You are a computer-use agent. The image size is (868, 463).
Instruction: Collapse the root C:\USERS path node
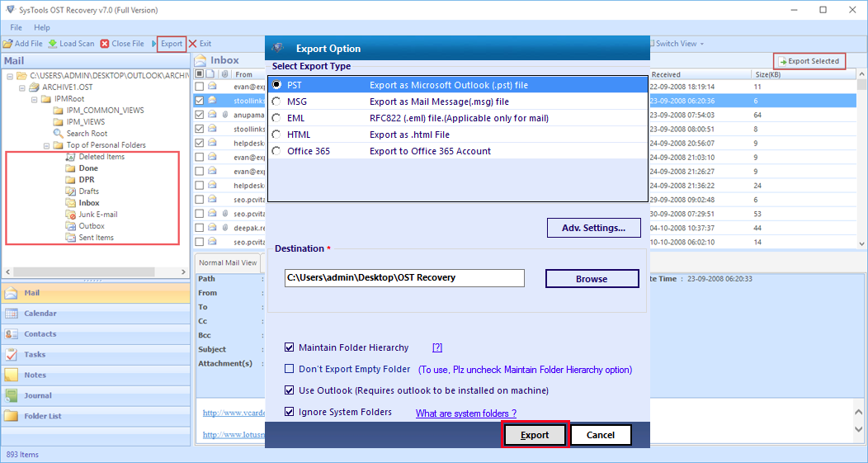[10, 76]
